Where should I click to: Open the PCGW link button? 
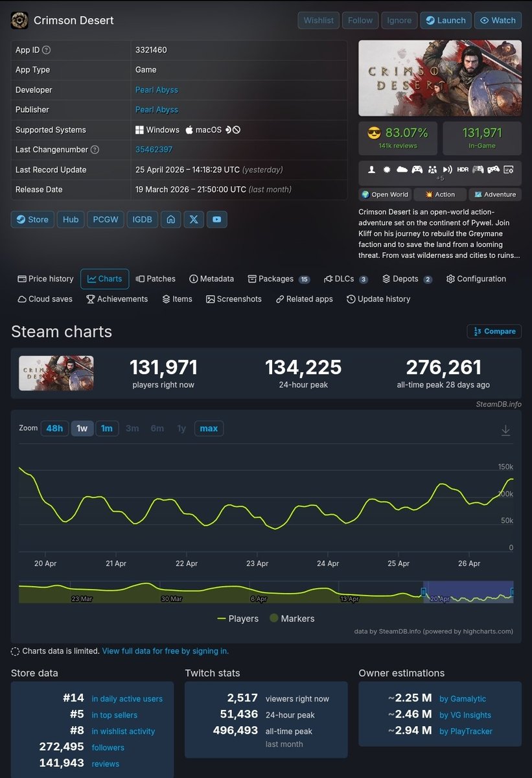tap(106, 219)
